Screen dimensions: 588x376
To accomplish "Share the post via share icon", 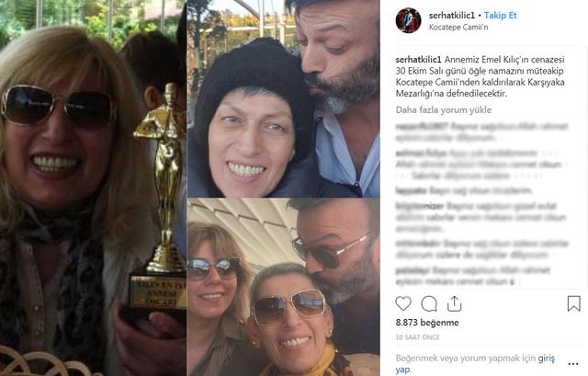I will coord(454,303).
